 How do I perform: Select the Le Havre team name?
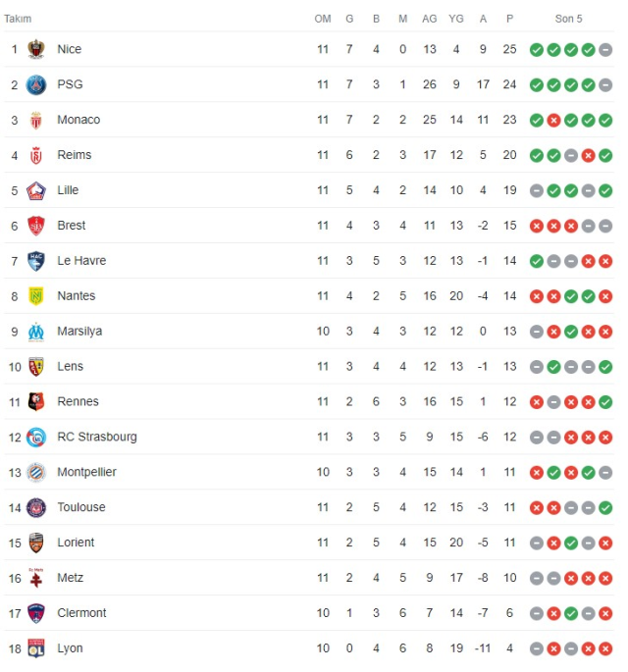click(x=81, y=261)
